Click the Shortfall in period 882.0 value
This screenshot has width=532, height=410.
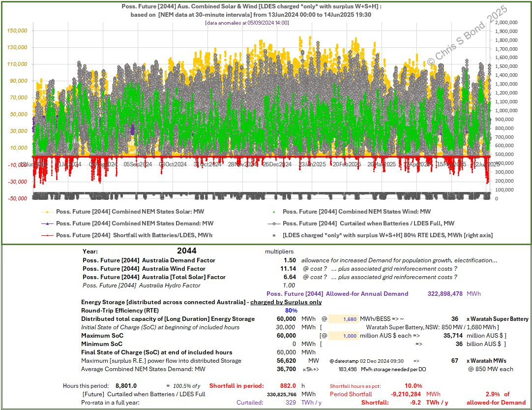pyautogui.click(x=288, y=386)
